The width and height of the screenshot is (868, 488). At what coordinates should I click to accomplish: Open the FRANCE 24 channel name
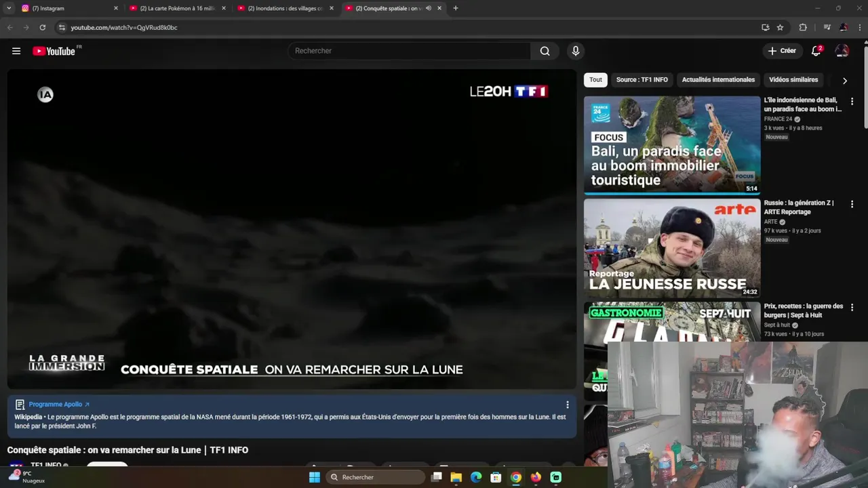(x=778, y=119)
